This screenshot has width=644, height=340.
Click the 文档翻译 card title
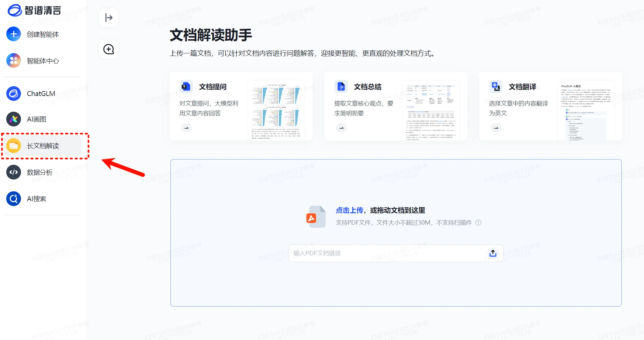click(522, 87)
